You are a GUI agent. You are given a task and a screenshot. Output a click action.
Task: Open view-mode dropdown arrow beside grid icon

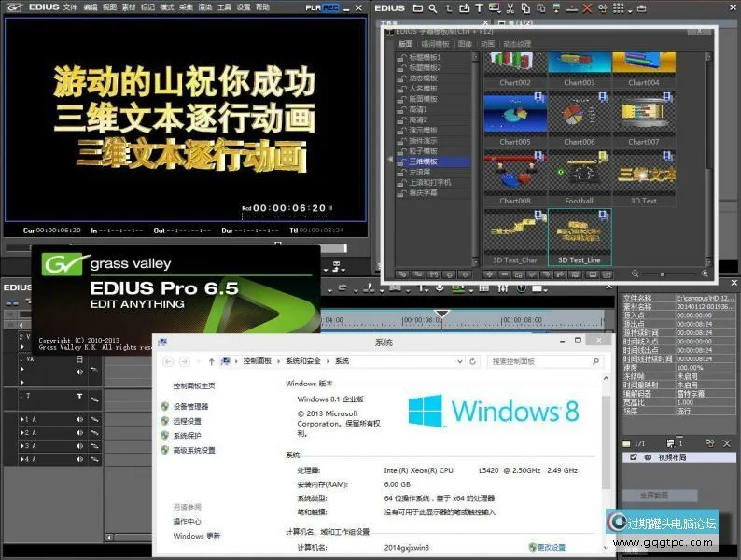coord(630,10)
